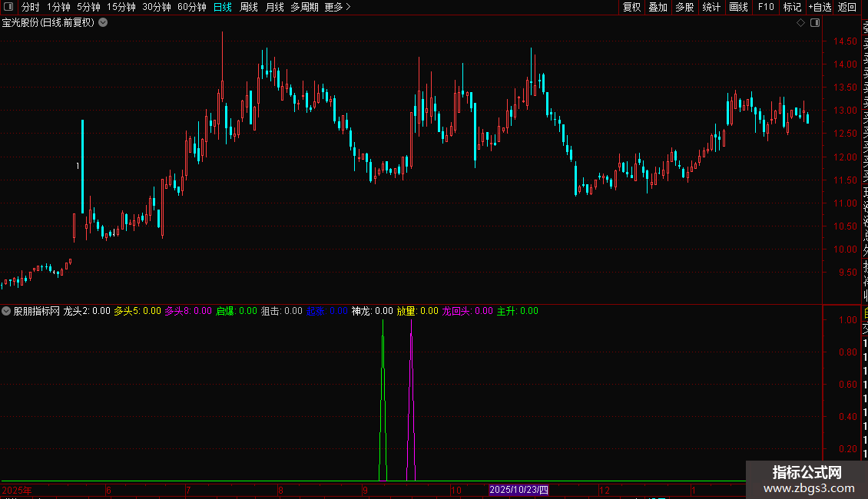868x499 pixels.
Task: Click the 狙击: 0.00 indicator value
Action: pyautogui.click(x=282, y=311)
